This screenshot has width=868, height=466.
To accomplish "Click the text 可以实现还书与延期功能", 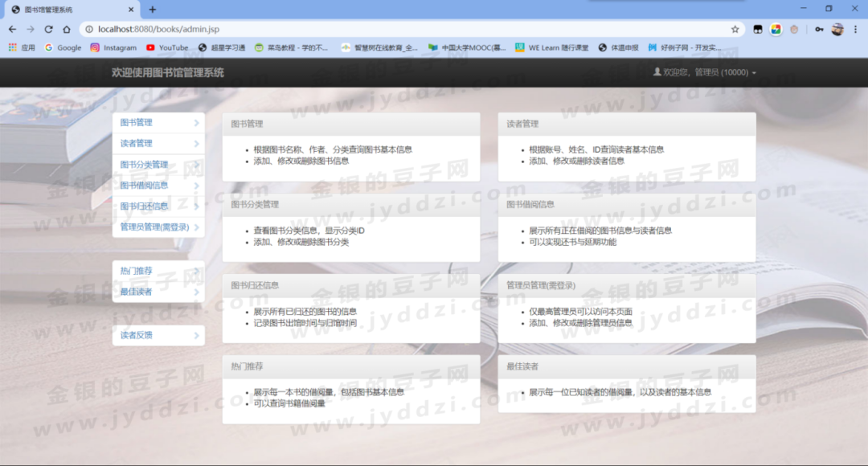I will 572,242.
